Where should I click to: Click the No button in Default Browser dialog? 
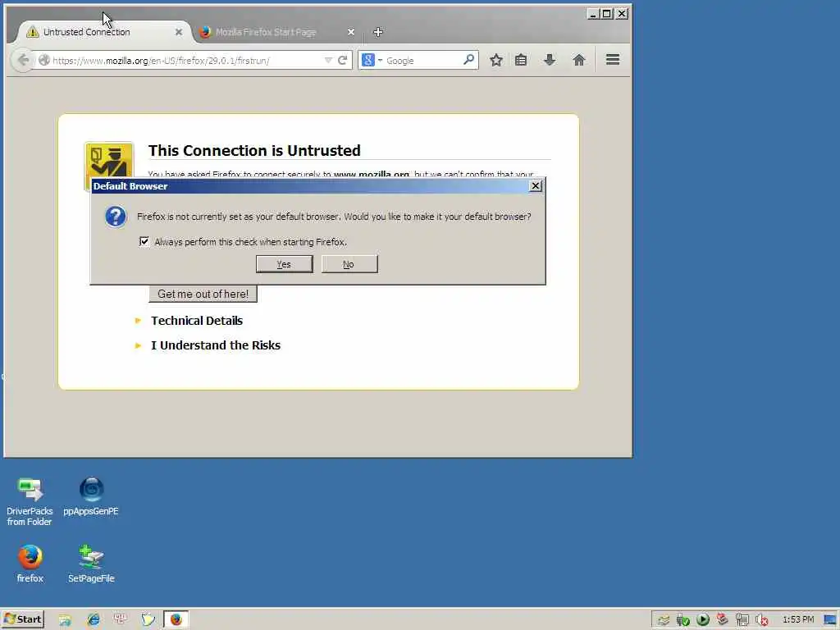[349, 264]
